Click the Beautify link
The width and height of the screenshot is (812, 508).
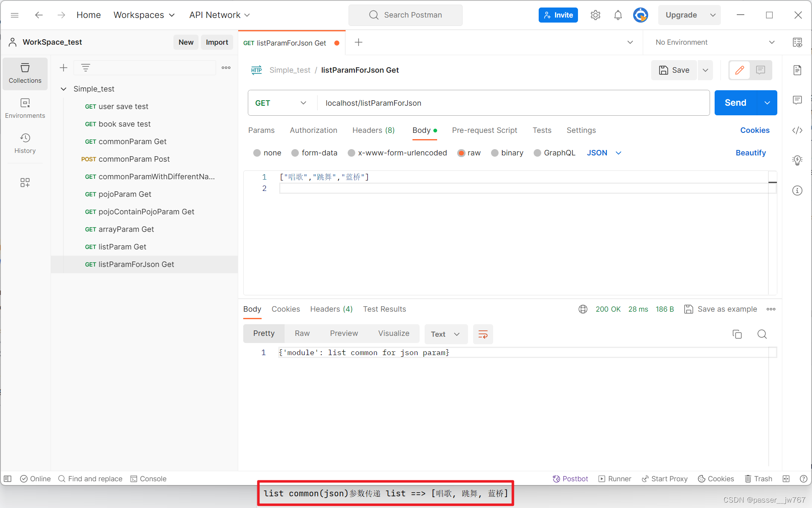point(751,153)
